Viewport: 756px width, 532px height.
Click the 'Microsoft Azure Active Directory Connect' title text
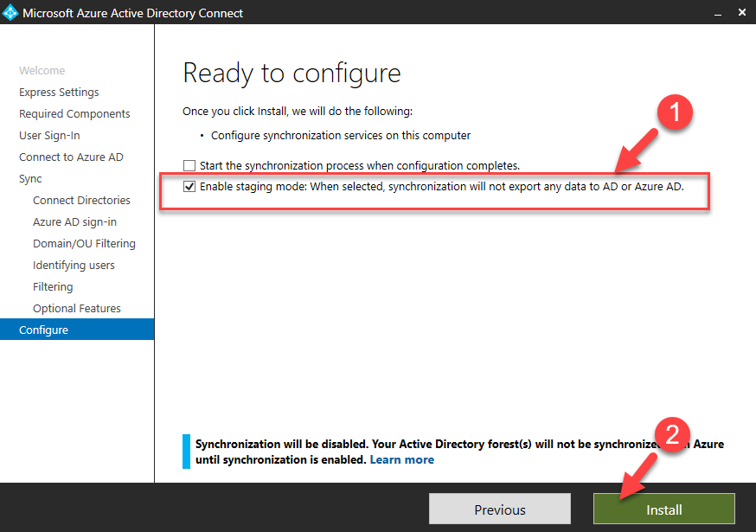tap(132, 13)
